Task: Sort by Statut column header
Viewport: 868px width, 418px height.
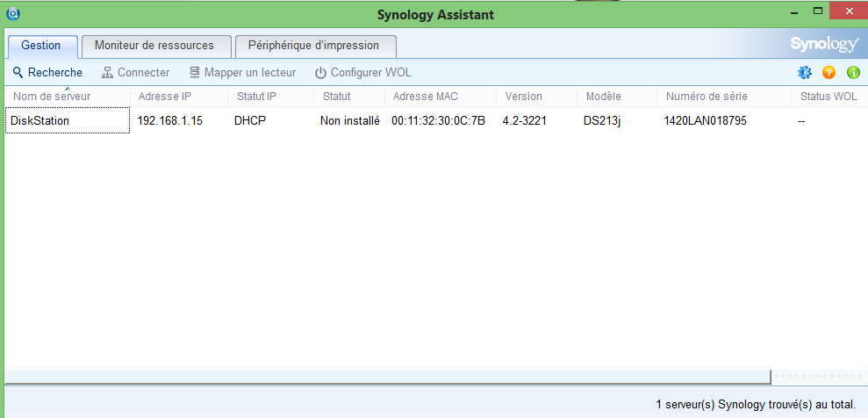Action: 349,97
